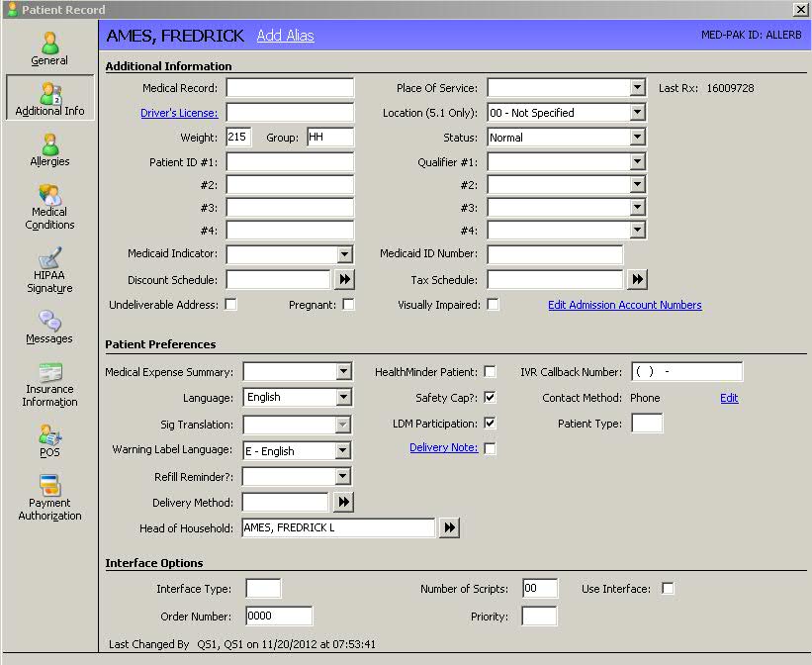Expand the Status dropdown showing Normal
This screenshot has width=812, height=665.
[638, 137]
